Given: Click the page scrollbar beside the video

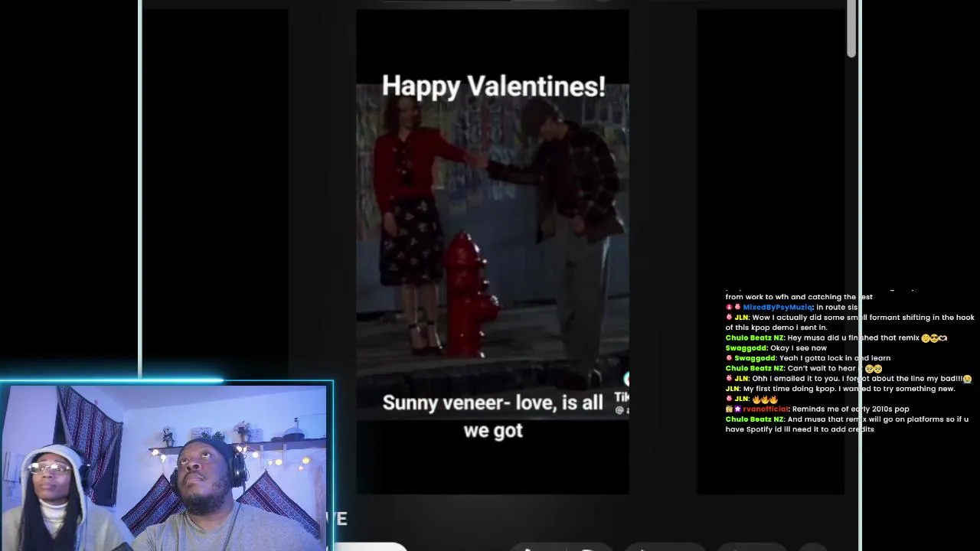Looking at the screenshot, I should (851, 30).
